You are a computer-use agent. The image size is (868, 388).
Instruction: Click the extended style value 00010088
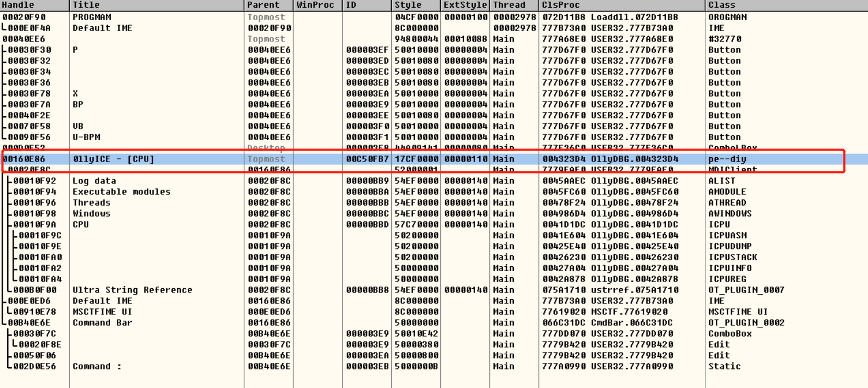(x=466, y=39)
